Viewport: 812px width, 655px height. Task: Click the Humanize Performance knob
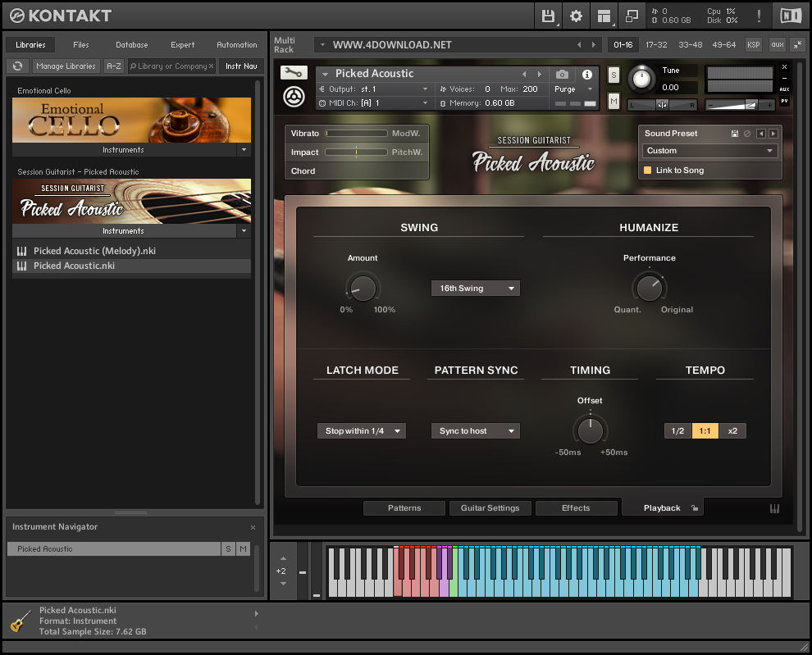click(649, 289)
